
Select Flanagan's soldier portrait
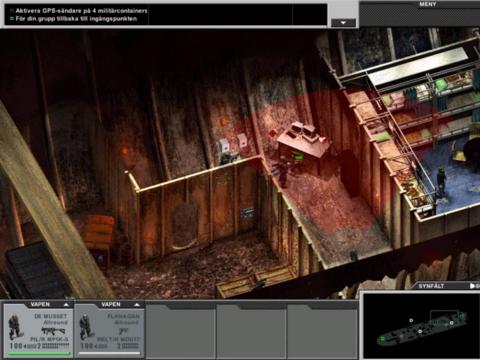pos(87,327)
